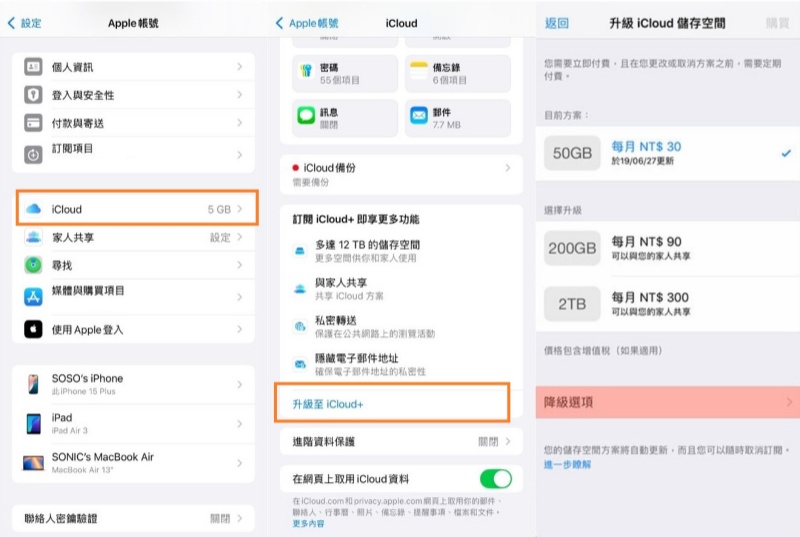The height and width of the screenshot is (537, 800).
Task: Tap the MacBook Air 13" subtitle
Action: point(82,470)
